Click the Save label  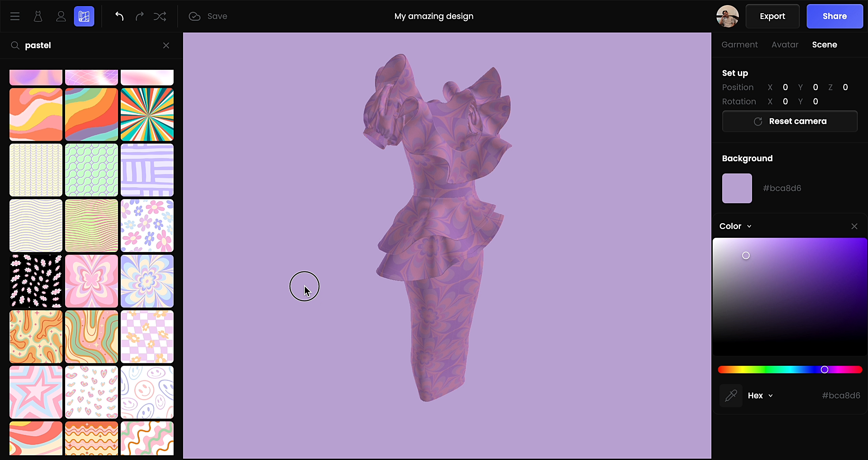(x=217, y=16)
